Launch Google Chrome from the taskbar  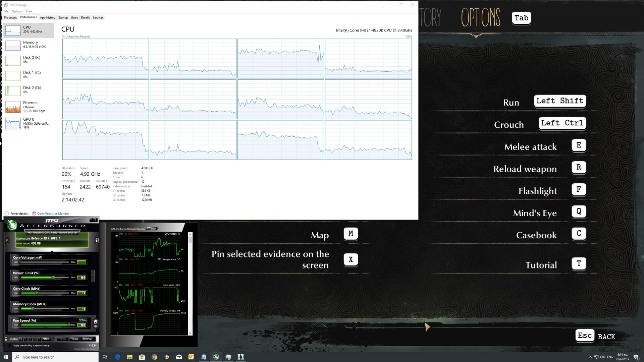pyautogui.click(x=154, y=357)
